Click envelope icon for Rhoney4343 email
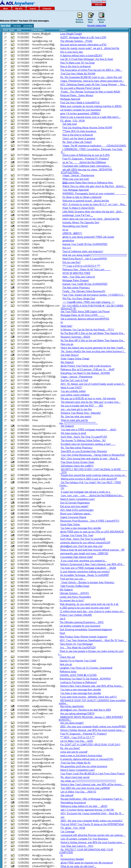 (13, 430)
